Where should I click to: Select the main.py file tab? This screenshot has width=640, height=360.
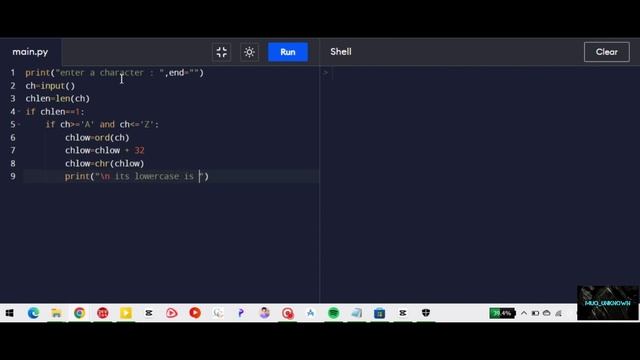pos(30,52)
